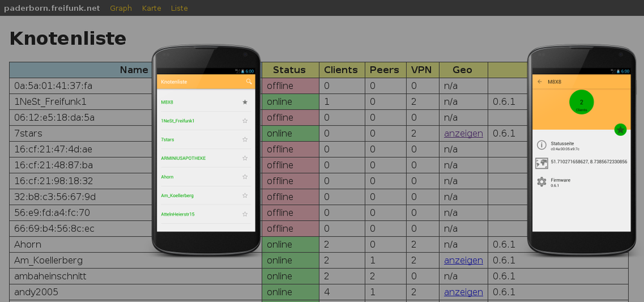This screenshot has width=644, height=302.
Task: Click Ahorn name in web table
Action: click(x=28, y=245)
